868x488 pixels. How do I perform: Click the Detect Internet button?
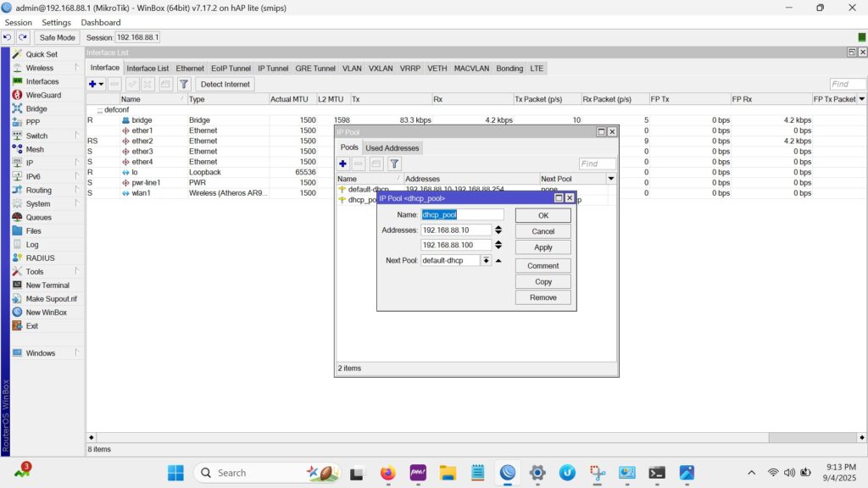pos(225,84)
